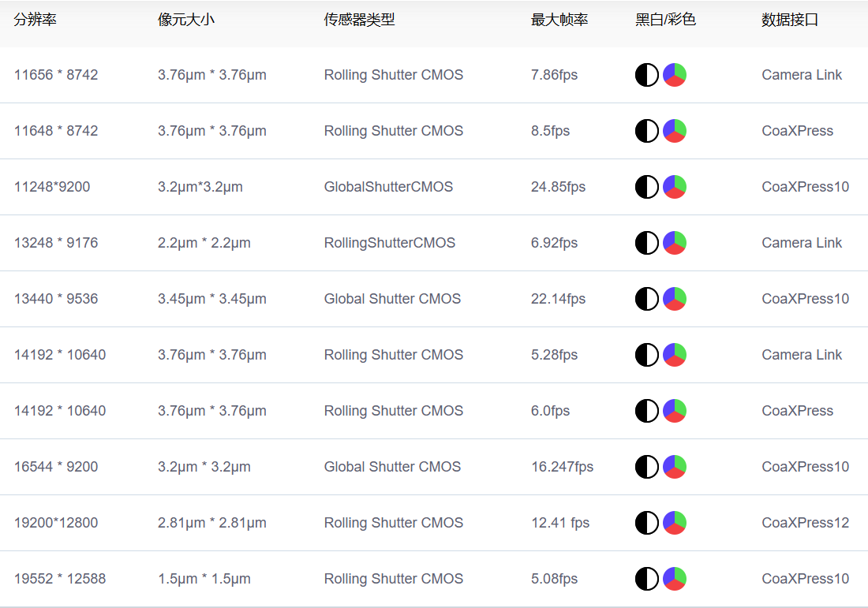The image size is (868, 608).
Task: Click color icon in 13440 * 9536 row
Action: pos(675,299)
